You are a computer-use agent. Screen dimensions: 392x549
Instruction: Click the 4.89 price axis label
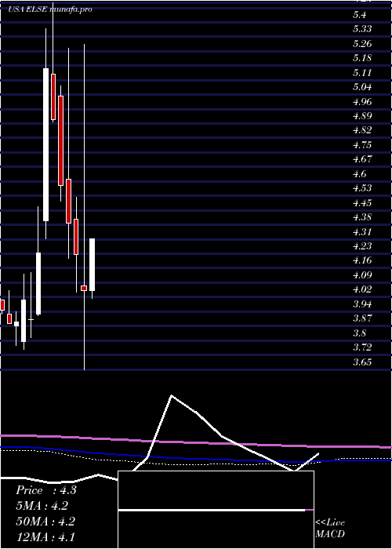pos(362,116)
